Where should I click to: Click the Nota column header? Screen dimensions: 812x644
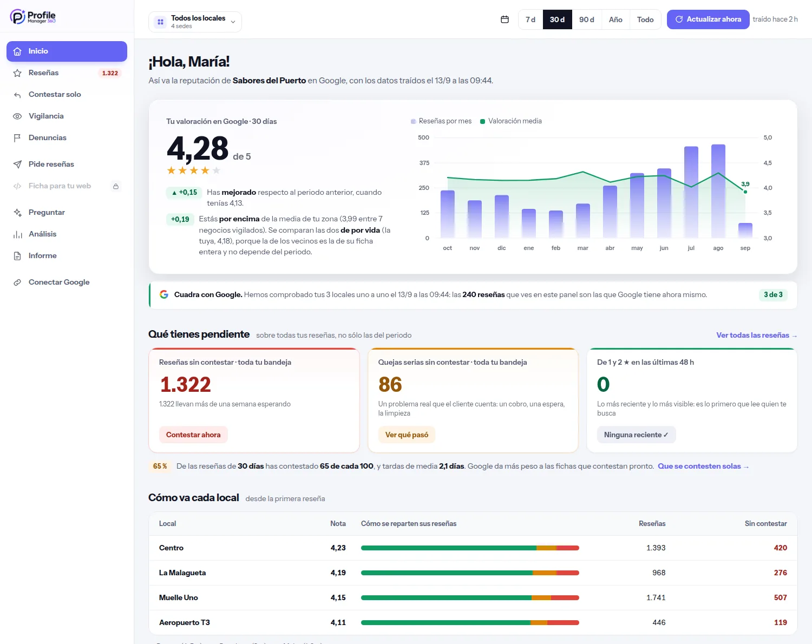point(338,524)
